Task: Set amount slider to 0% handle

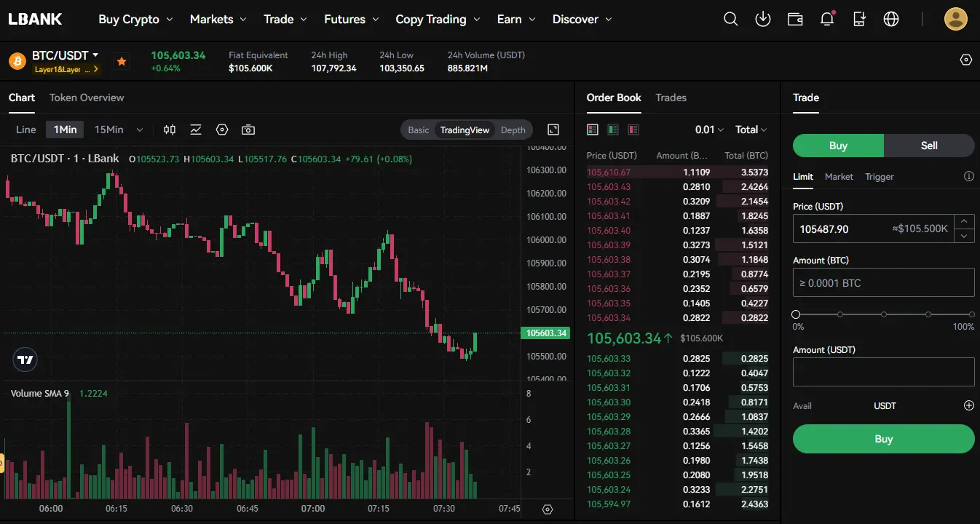Action: pyautogui.click(x=796, y=314)
